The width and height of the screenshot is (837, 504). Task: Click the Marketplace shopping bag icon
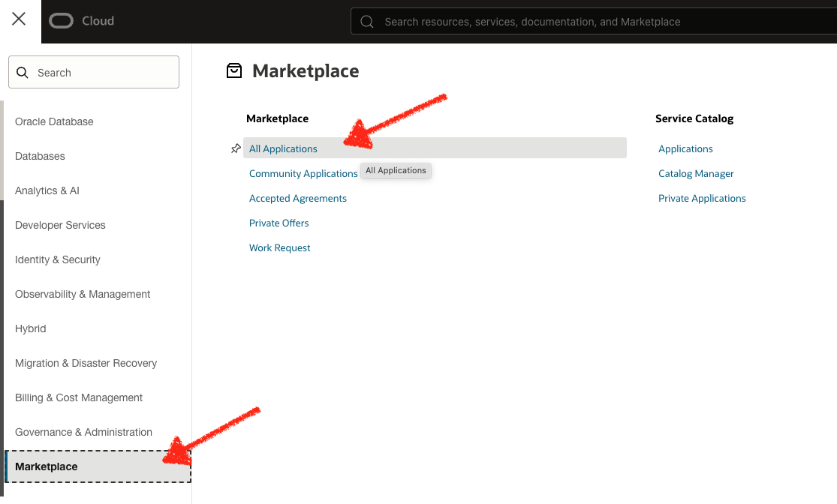tap(234, 71)
